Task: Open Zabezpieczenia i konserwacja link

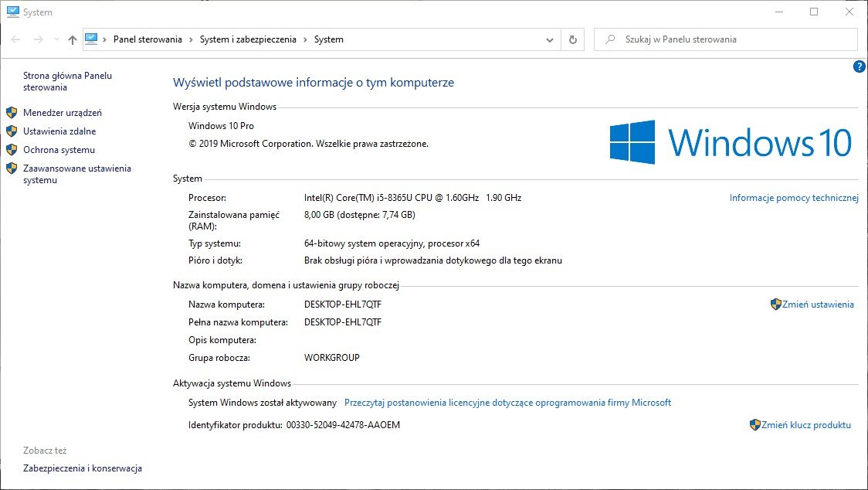Action: coord(83,468)
